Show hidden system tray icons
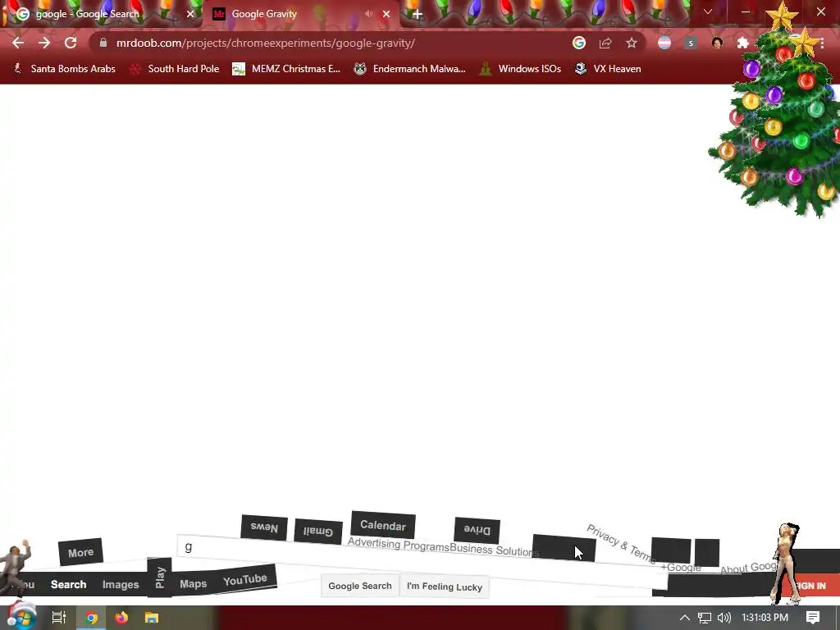 pos(684,618)
